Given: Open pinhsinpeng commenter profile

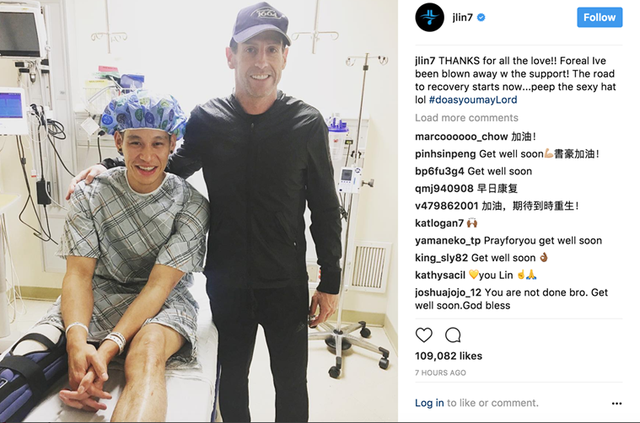Looking at the screenshot, I should tap(445, 154).
